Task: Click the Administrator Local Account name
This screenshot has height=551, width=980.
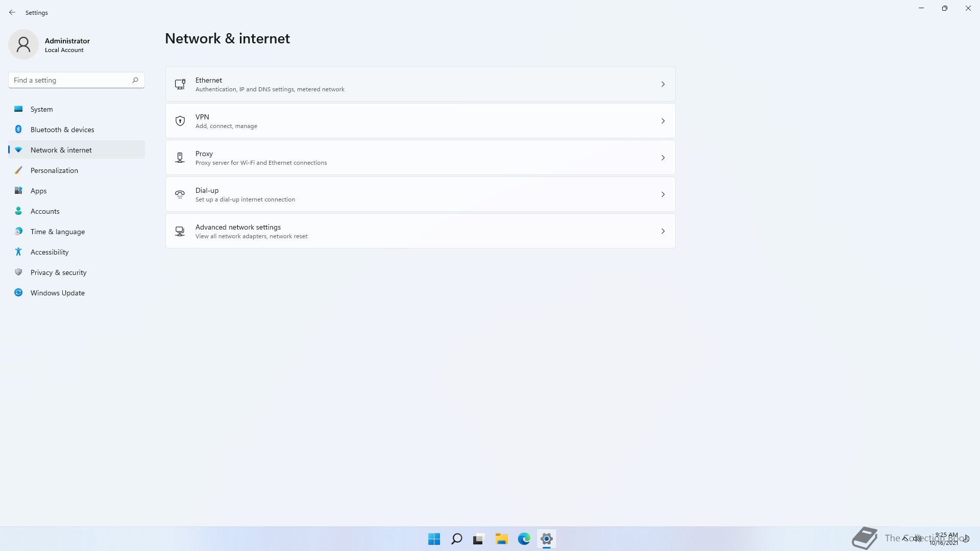Action: click(67, 45)
